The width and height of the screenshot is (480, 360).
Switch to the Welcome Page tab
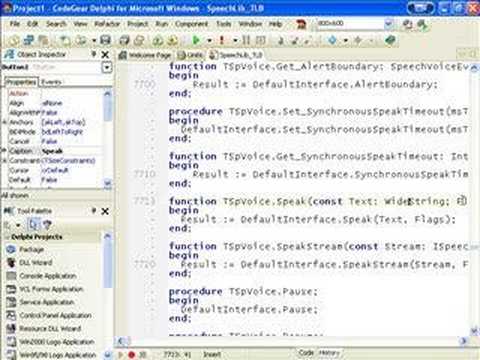pyautogui.click(x=145, y=55)
